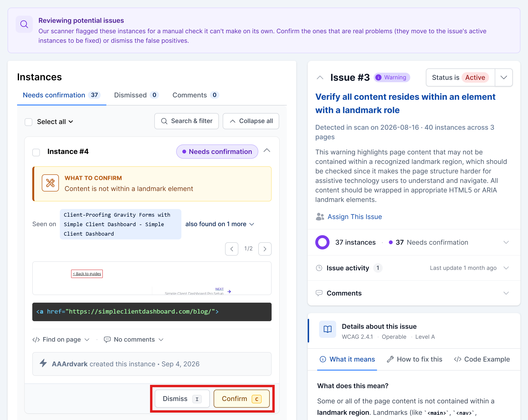
Task: Expand the 37 instances summary row
Action: (414, 242)
